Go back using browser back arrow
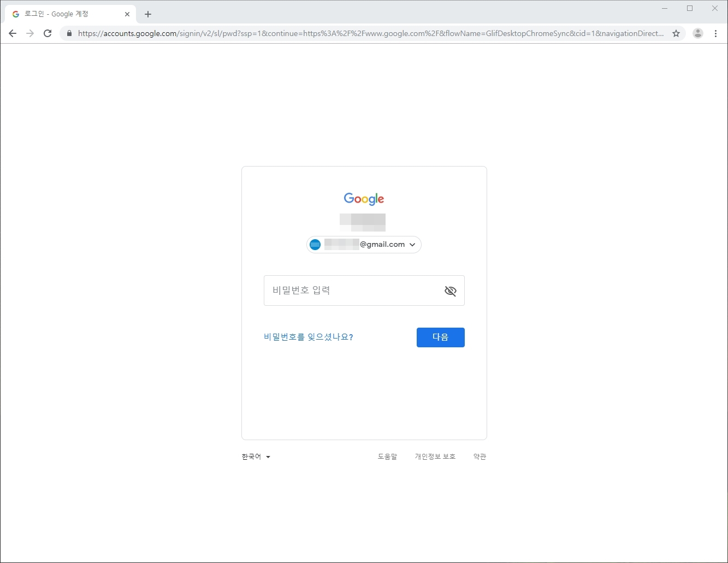The height and width of the screenshot is (563, 728). point(13,33)
